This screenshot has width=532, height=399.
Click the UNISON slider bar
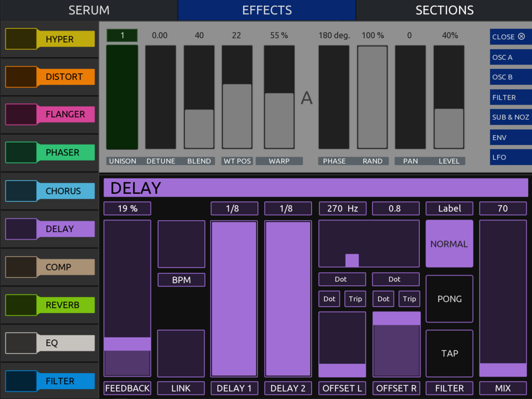coord(122,97)
